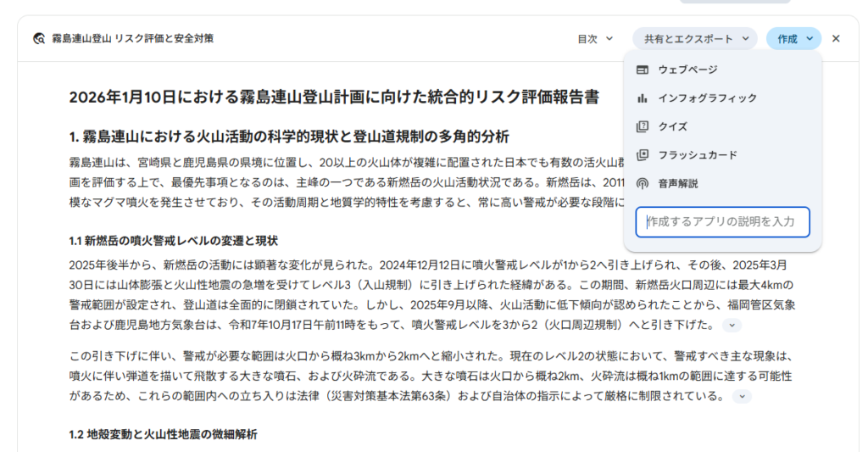Close the report panel with the X
The width and height of the screenshot is (868, 452).
click(x=836, y=39)
